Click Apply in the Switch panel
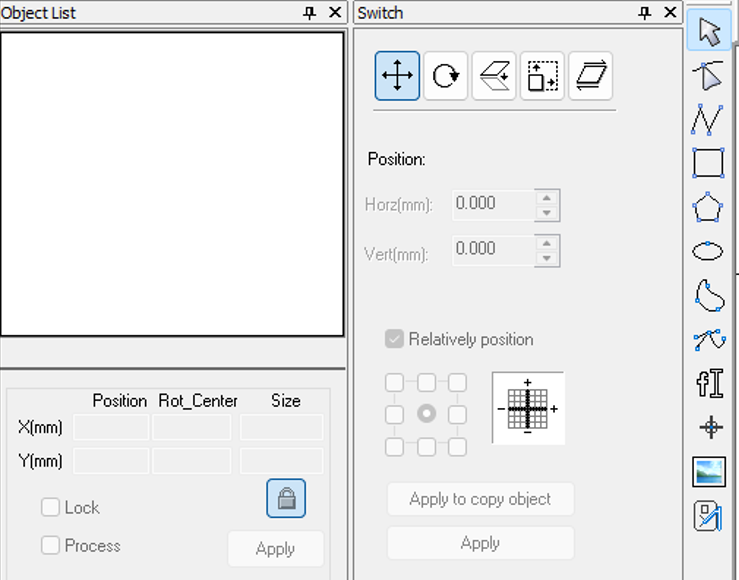 tap(480, 543)
